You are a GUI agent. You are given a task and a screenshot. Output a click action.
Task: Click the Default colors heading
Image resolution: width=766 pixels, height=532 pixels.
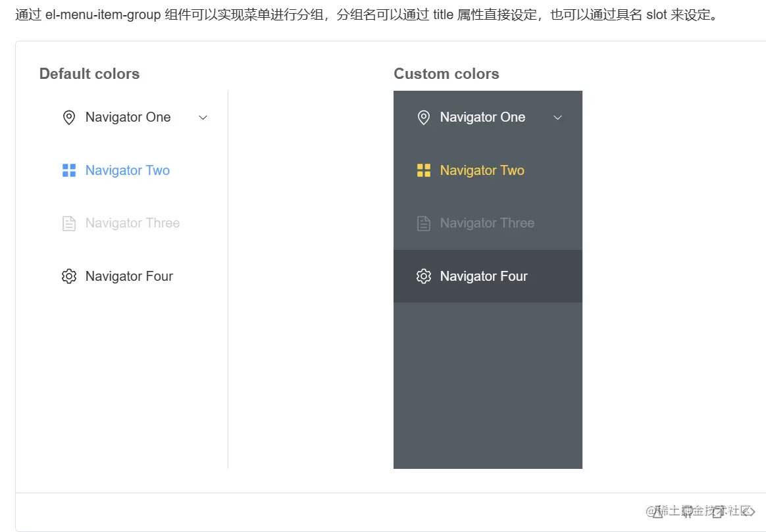pos(89,74)
